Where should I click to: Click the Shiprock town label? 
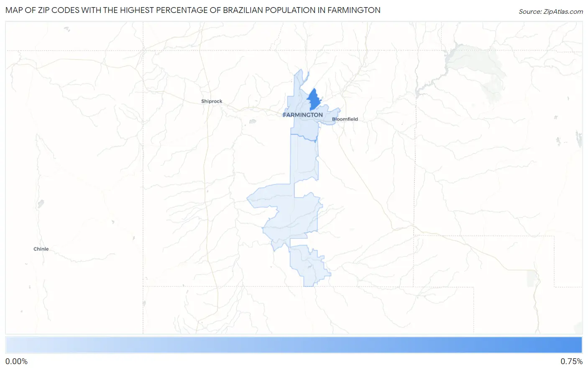212,101
